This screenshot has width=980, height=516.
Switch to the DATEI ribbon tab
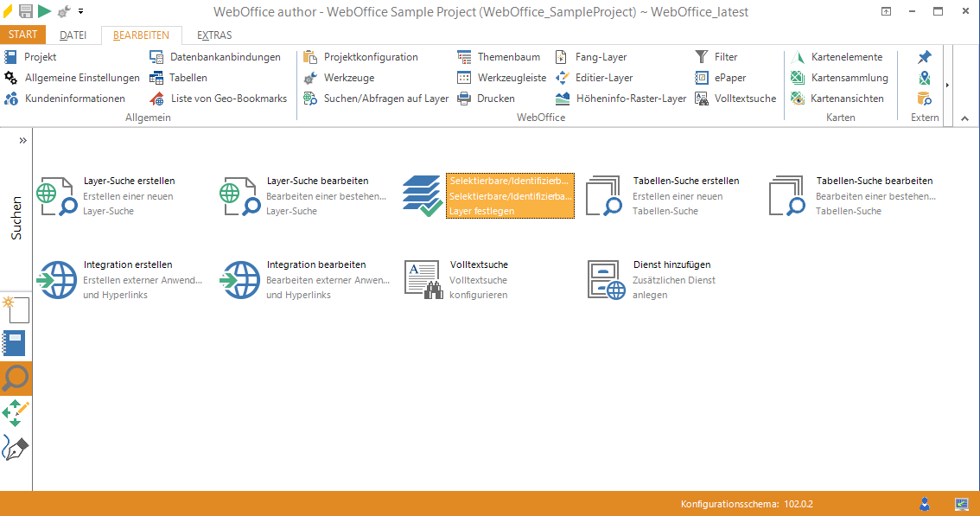[73, 35]
